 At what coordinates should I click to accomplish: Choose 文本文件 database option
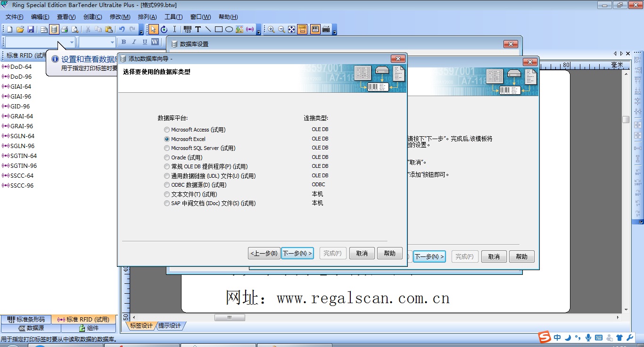click(x=190, y=194)
